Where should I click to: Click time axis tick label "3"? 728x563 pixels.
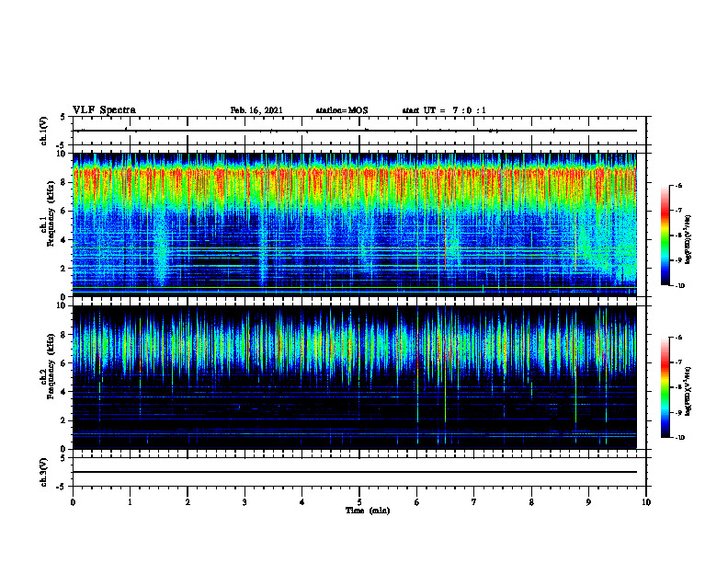245,502
